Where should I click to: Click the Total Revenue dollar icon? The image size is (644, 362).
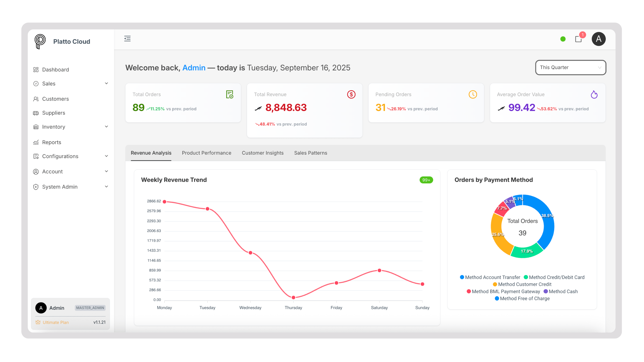coord(351,95)
